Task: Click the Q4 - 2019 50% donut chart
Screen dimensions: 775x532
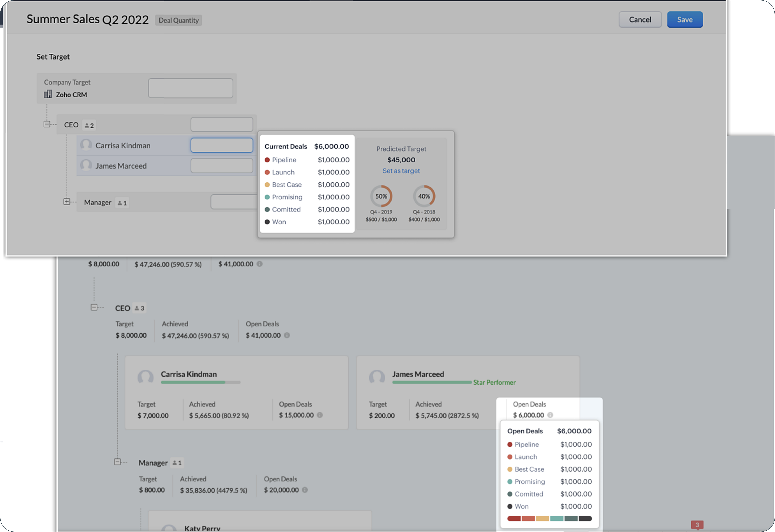Action: click(x=381, y=196)
